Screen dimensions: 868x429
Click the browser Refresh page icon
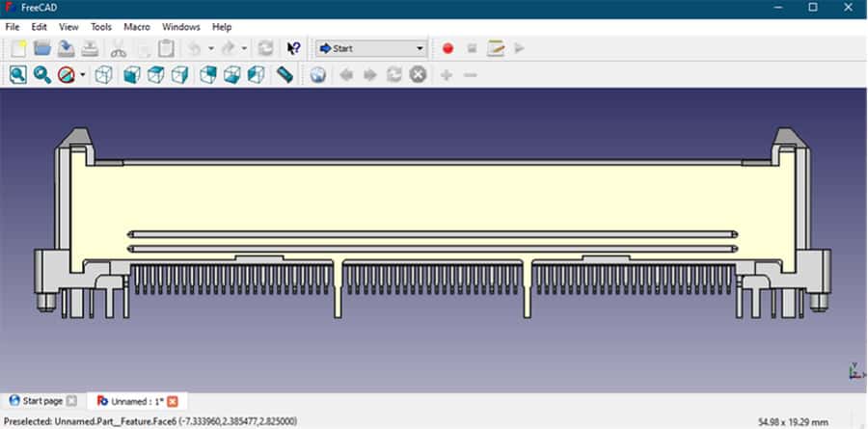pyautogui.click(x=394, y=75)
